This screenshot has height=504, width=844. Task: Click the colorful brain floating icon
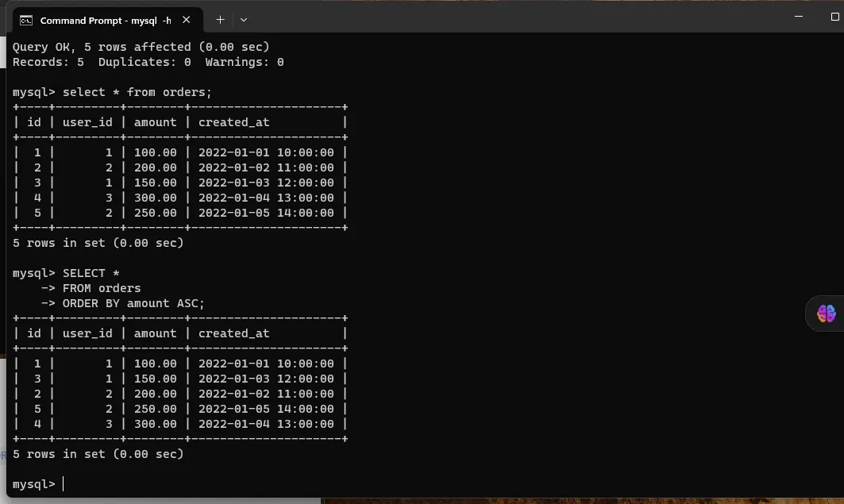[x=826, y=314]
